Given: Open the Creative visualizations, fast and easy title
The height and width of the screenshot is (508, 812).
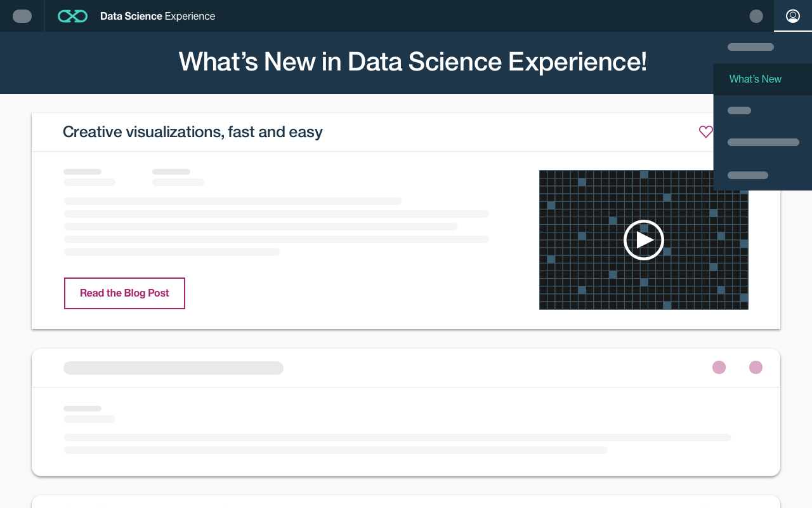Looking at the screenshot, I should 193,132.
